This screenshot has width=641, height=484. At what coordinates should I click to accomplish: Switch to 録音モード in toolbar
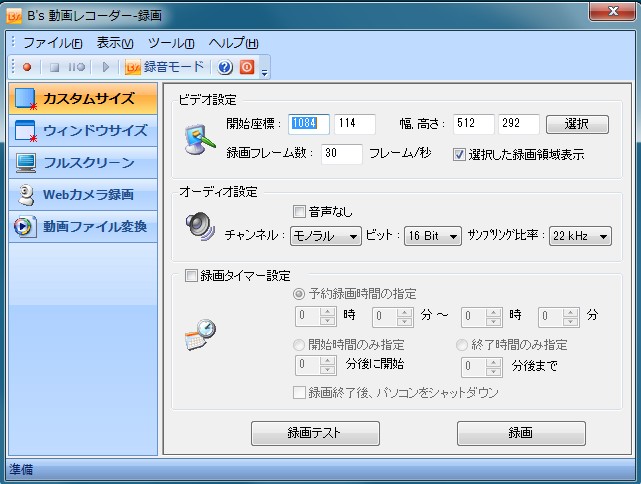[164, 67]
